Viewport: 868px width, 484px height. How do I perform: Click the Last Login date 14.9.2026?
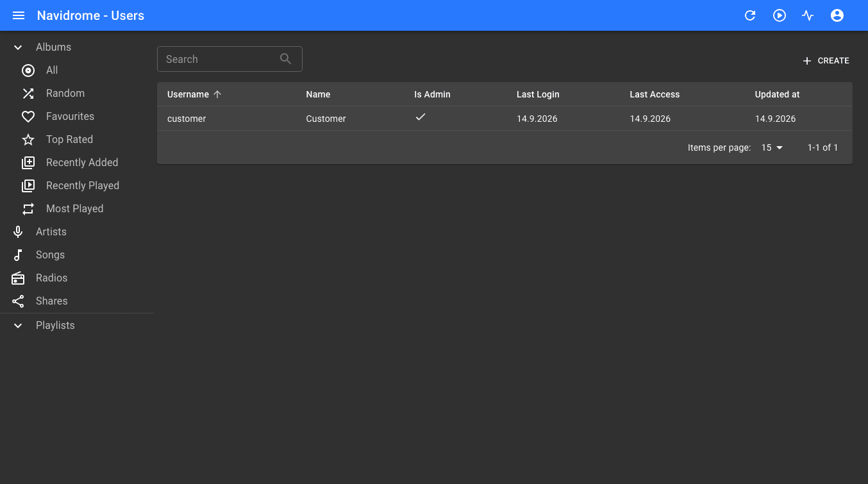pyautogui.click(x=537, y=119)
